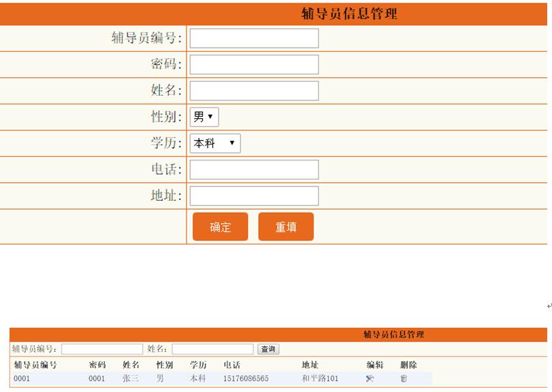The width and height of the screenshot is (552, 392).
Task: Click the delete trash icon for row 0001
Action: point(404,378)
